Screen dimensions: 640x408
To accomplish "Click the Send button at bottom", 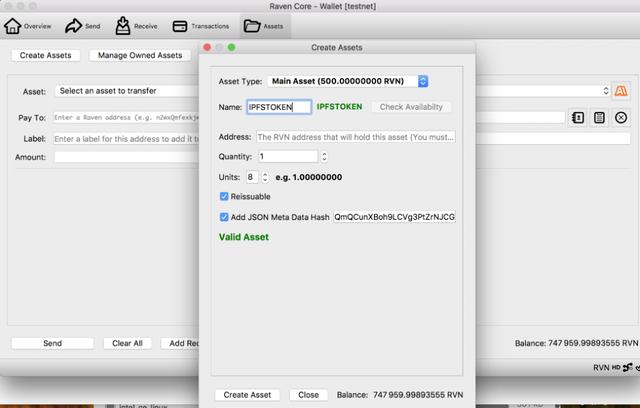I will pos(53,344).
